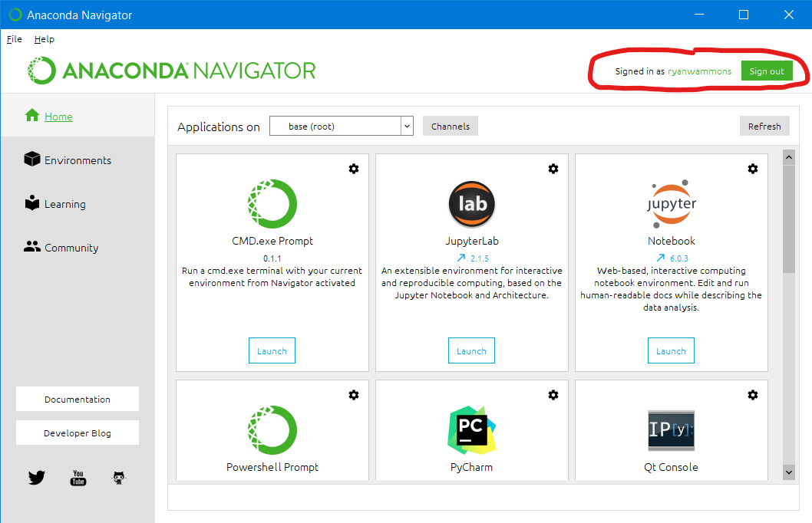Open settings gear on Powershell Prompt card
This screenshot has width=812, height=523.
point(354,395)
